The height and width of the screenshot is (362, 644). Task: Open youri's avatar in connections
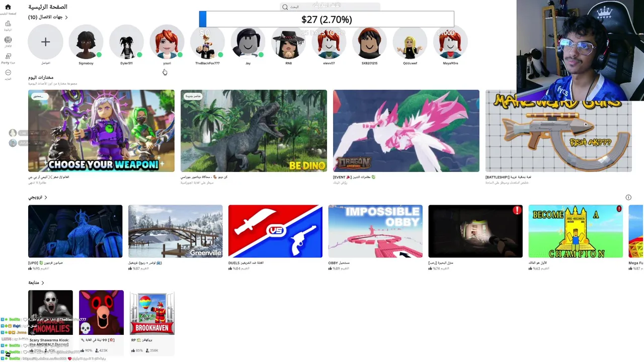(x=167, y=42)
